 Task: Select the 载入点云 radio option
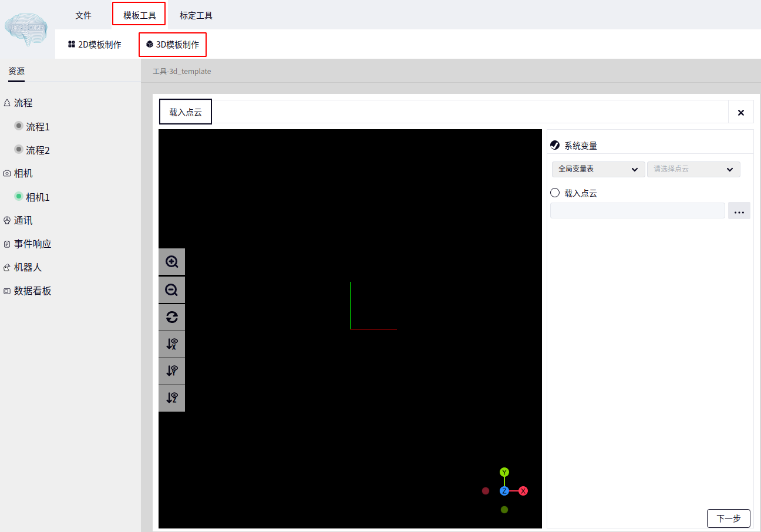555,193
